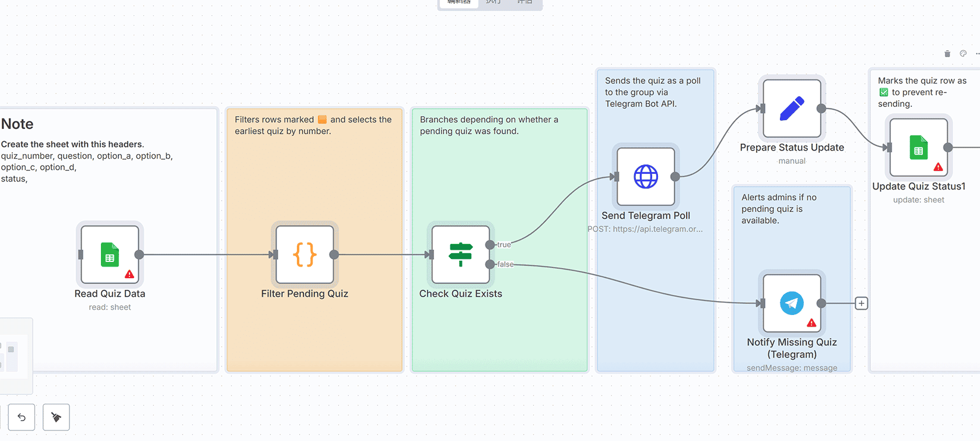The height and width of the screenshot is (441, 980).
Task: Switch to the middle executions tab
Action: (494, 2)
